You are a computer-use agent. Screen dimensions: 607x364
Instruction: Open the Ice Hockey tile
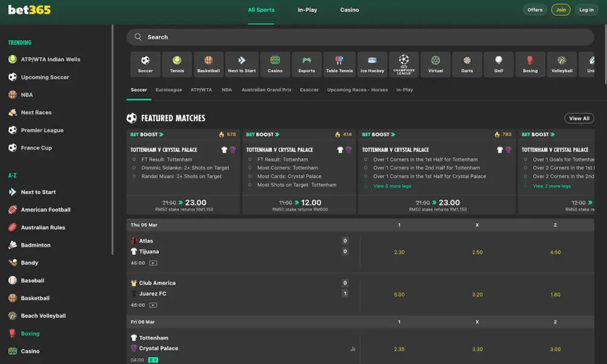tap(373, 64)
